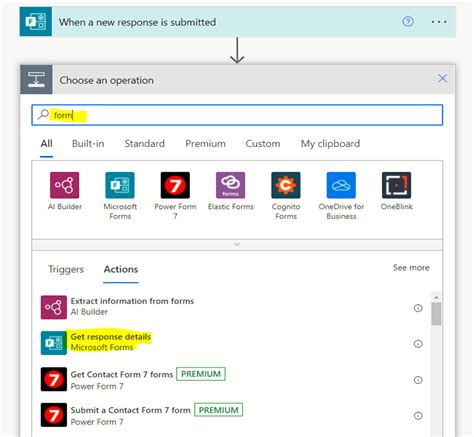
Task: Switch to the Premium tab
Action: (205, 144)
